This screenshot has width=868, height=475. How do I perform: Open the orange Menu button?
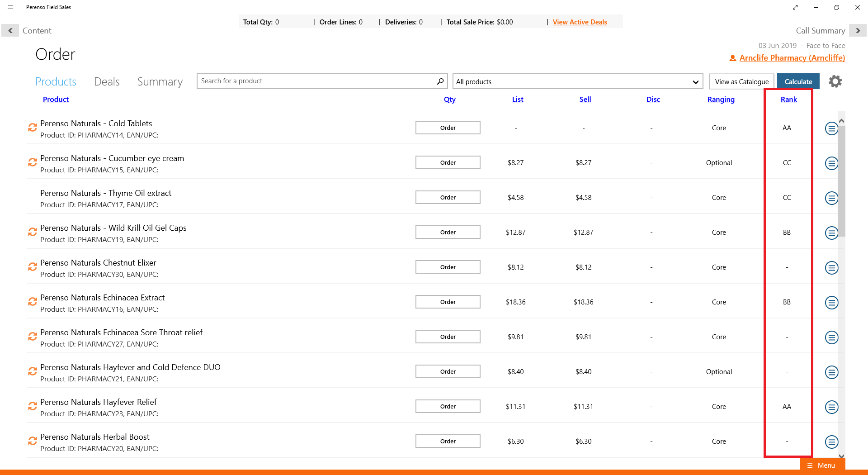[822, 465]
